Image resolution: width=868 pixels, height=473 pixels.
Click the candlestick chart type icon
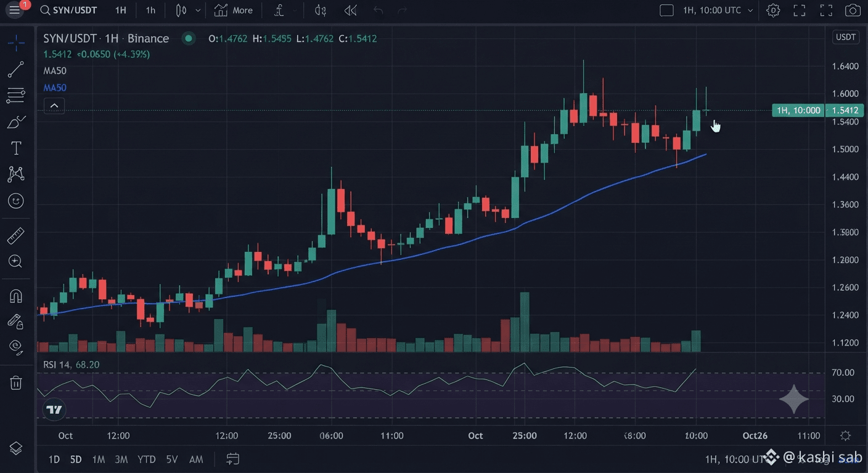pos(181,10)
